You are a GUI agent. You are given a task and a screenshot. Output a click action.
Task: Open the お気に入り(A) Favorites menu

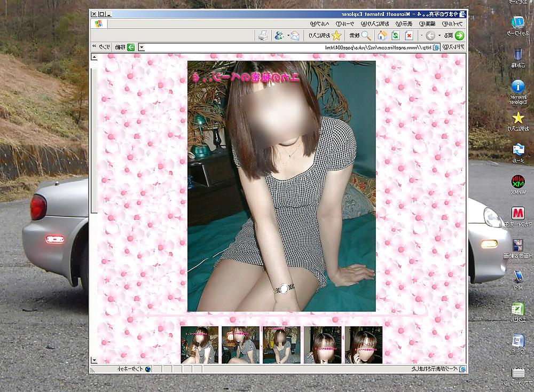pyautogui.click(x=375, y=24)
